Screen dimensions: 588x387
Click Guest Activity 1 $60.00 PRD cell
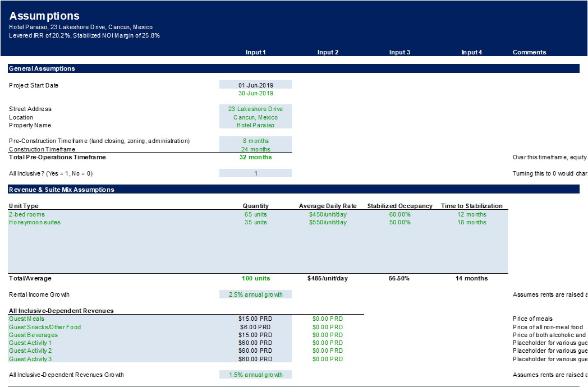coord(255,343)
